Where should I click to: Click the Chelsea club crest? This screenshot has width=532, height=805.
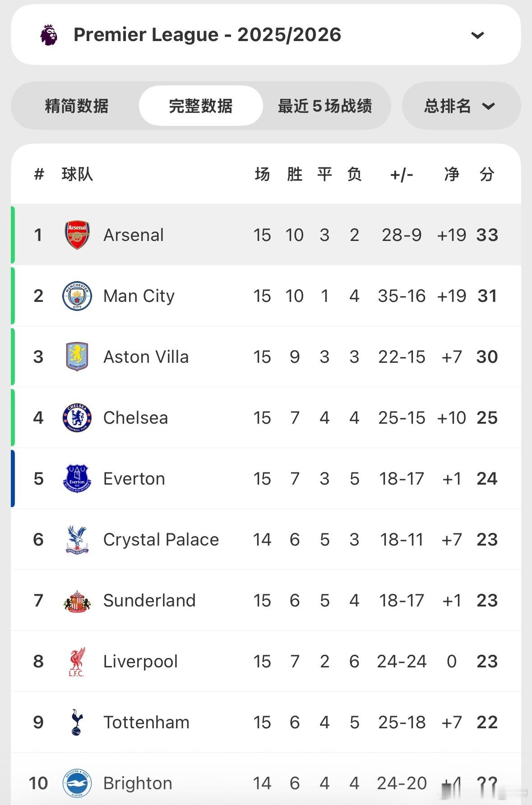tap(77, 418)
